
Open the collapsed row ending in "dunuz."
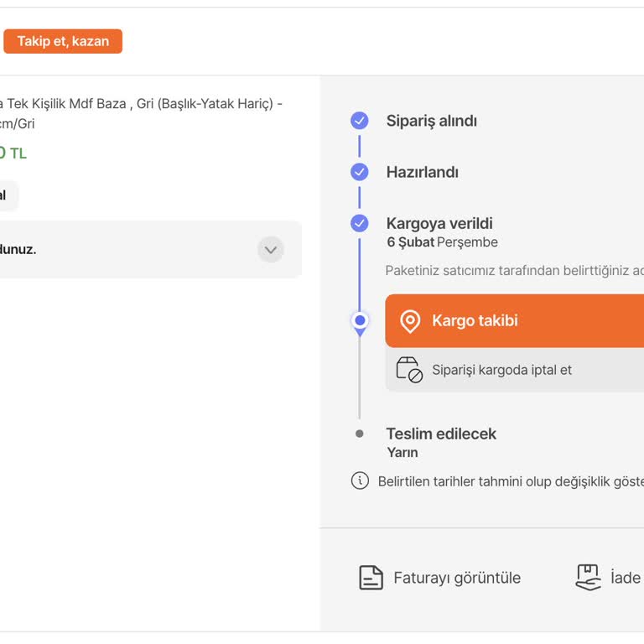click(126, 249)
